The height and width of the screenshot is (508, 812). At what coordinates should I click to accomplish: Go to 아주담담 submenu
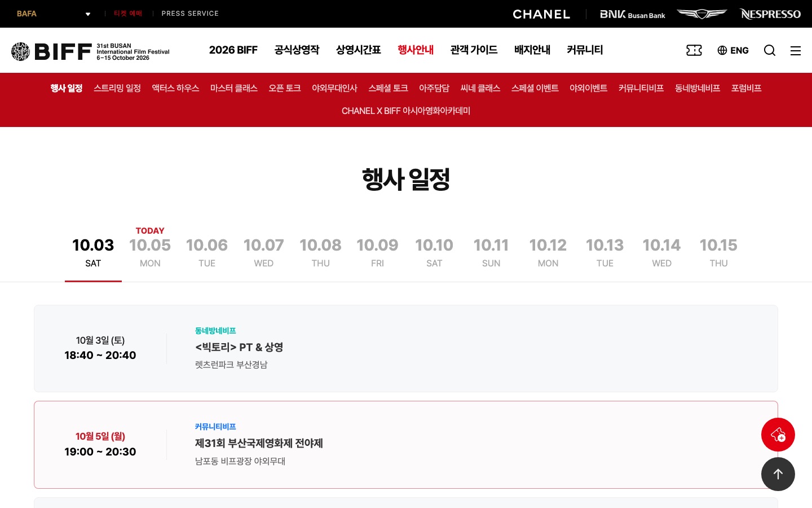(434, 88)
